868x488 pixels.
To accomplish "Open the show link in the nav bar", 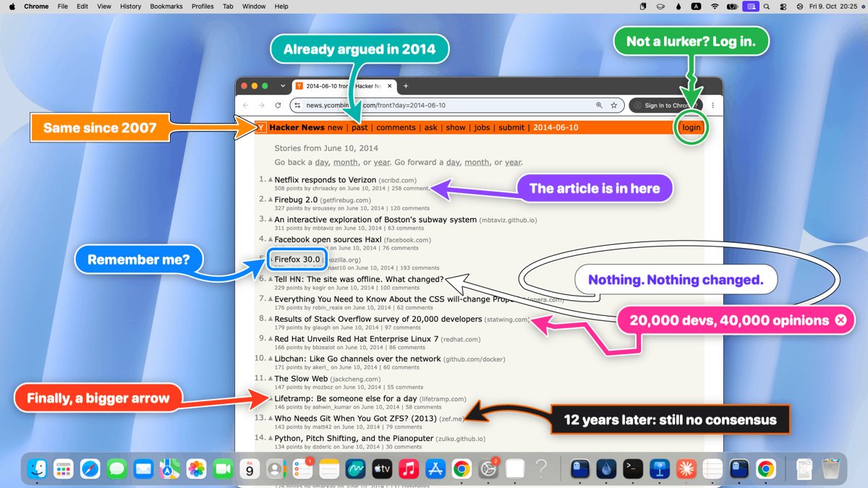I will 456,128.
